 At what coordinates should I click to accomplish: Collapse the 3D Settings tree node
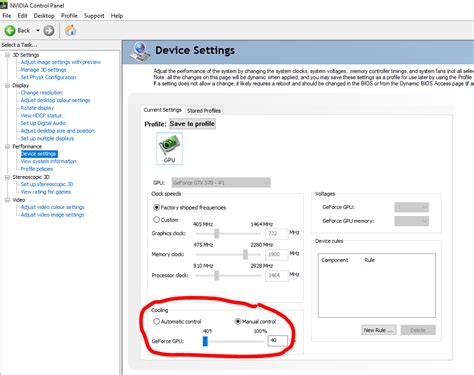tap(7, 55)
